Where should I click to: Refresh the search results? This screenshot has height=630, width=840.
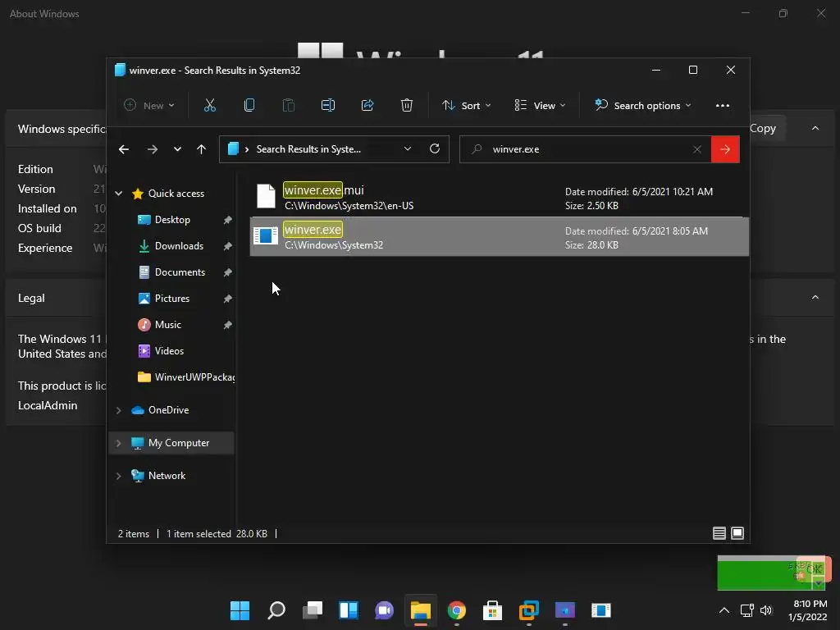(435, 149)
